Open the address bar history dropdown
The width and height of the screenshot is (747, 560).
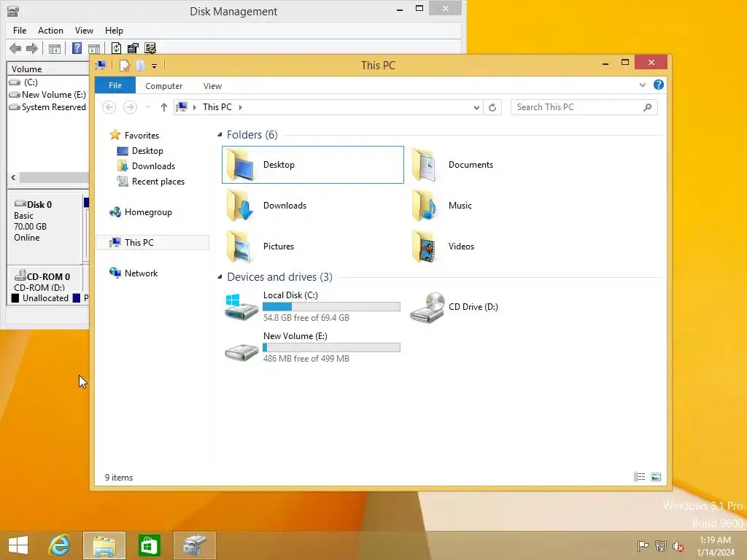tap(476, 108)
